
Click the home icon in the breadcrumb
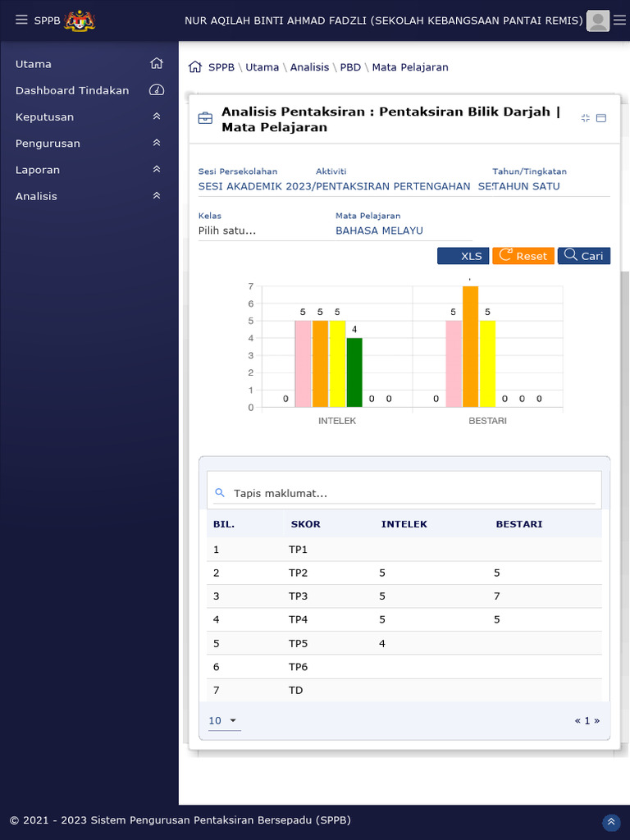point(194,67)
